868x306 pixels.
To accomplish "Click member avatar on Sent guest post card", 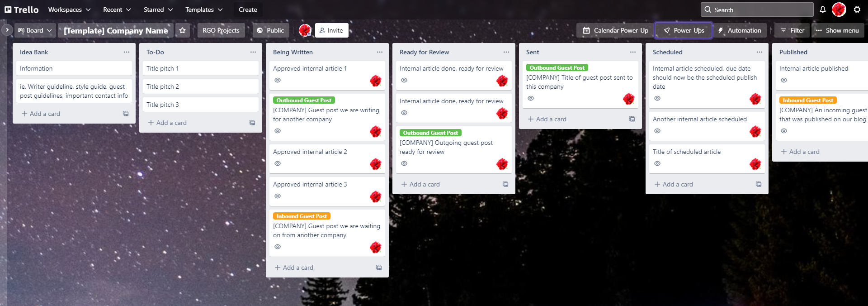I will coord(629,99).
